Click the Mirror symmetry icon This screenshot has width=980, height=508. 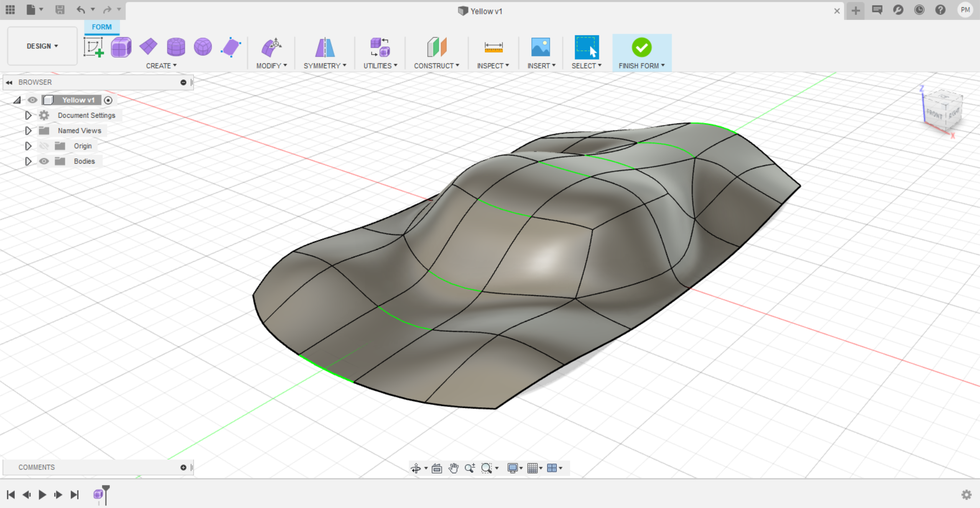[325, 47]
